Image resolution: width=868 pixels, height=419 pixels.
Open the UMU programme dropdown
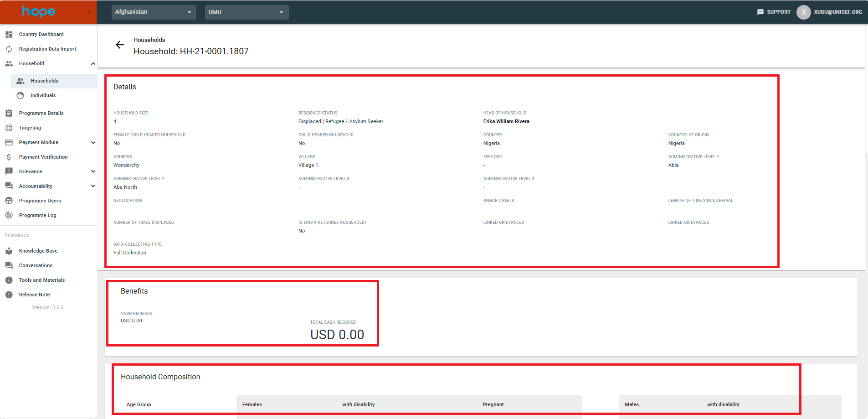pyautogui.click(x=247, y=12)
